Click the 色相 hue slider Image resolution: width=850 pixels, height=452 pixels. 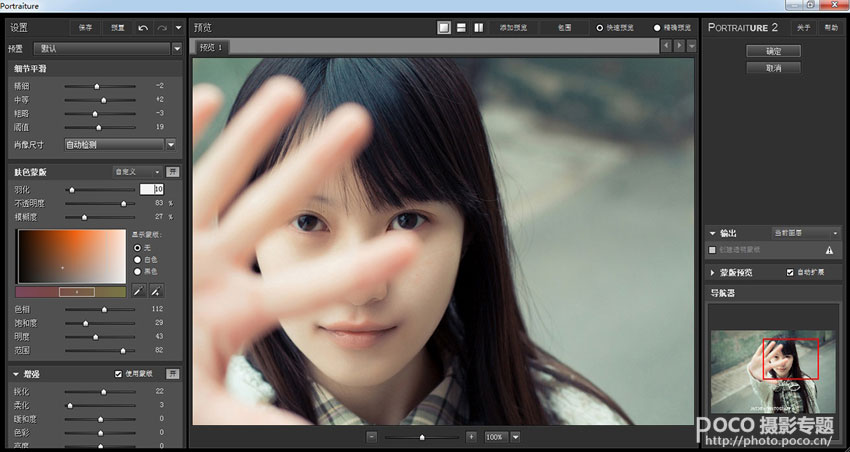click(x=100, y=309)
